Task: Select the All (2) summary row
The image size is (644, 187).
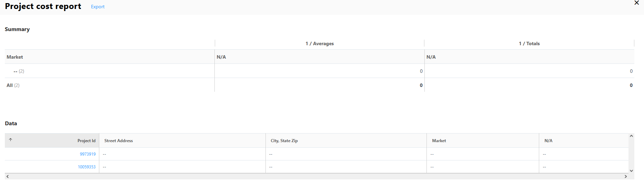Action: pyautogui.click(x=13, y=86)
